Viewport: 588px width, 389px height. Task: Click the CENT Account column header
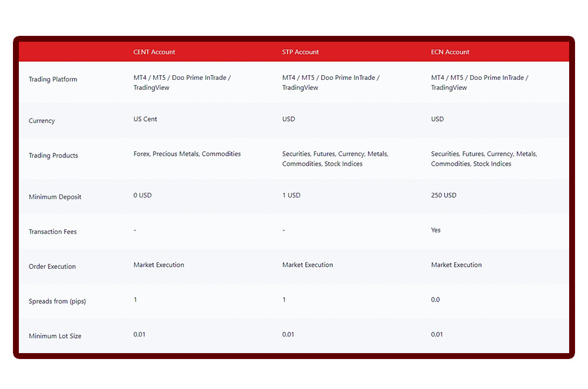(x=154, y=52)
